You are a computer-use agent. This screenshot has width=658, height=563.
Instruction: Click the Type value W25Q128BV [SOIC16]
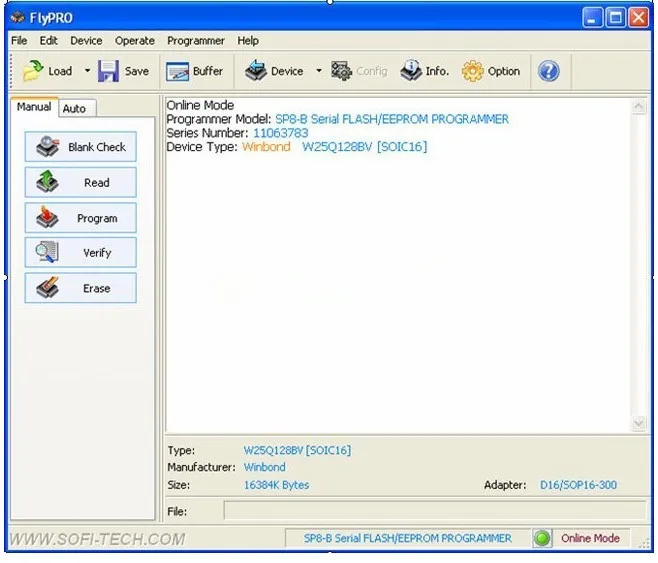coord(297,451)
